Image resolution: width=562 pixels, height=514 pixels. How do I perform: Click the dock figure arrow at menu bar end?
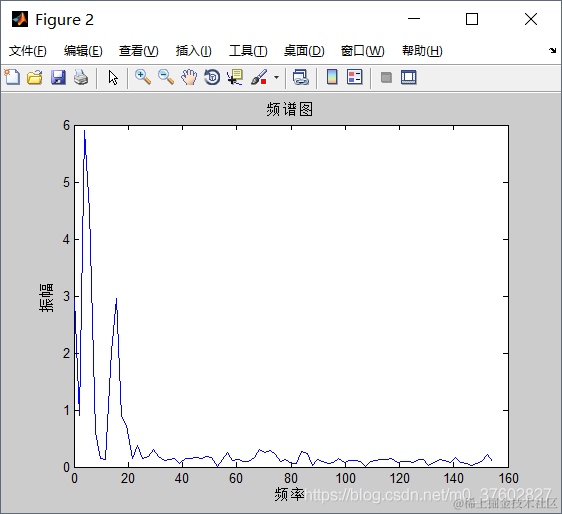tap(552, 50)
